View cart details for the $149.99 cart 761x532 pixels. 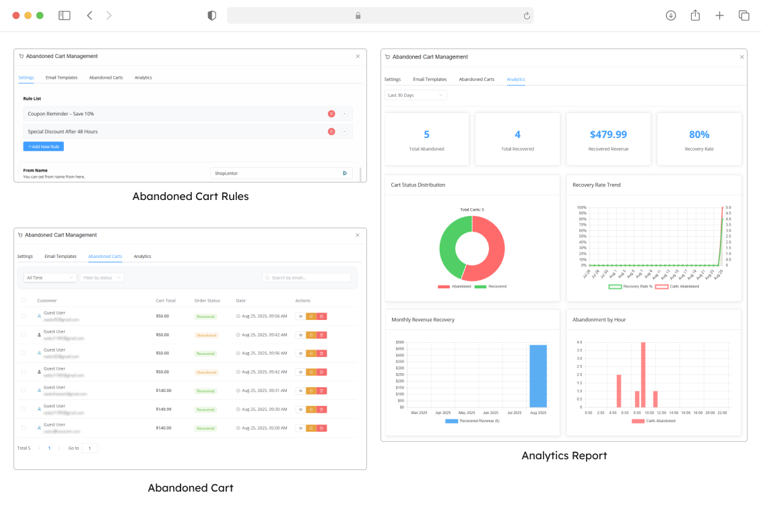coord(300,409)
